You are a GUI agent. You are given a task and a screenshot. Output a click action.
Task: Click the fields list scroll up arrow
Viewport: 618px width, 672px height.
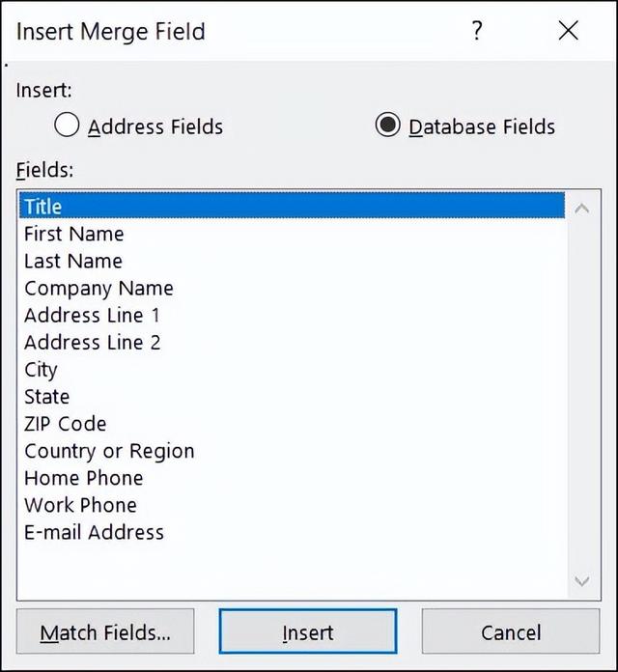(581, 210)
